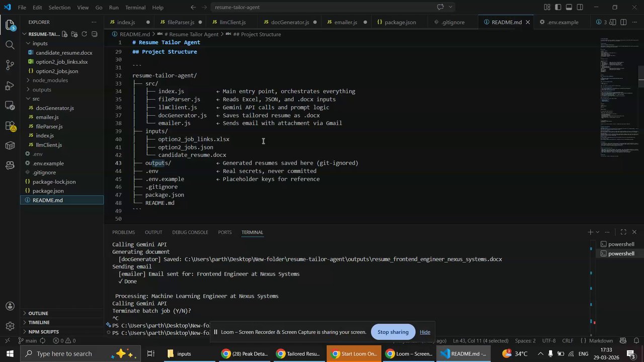The width and height of the screenshot is (644, 362).
Task: Open markdown preview to the side
Action: [x=612, y=22]
